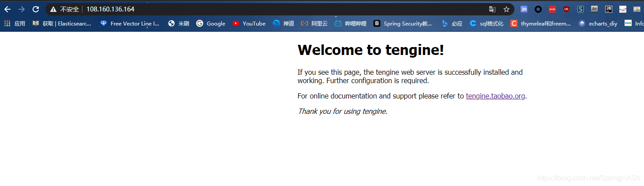Go back to the previous page
Viewport: 644px width, 186px height.
pyautogui.click(x=7, y=9)
